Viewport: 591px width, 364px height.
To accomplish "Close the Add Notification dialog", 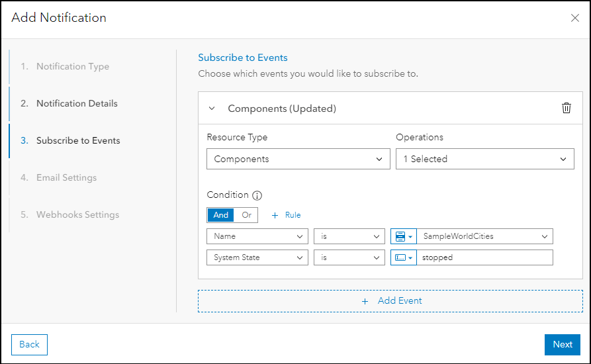I will pos(574,19).
